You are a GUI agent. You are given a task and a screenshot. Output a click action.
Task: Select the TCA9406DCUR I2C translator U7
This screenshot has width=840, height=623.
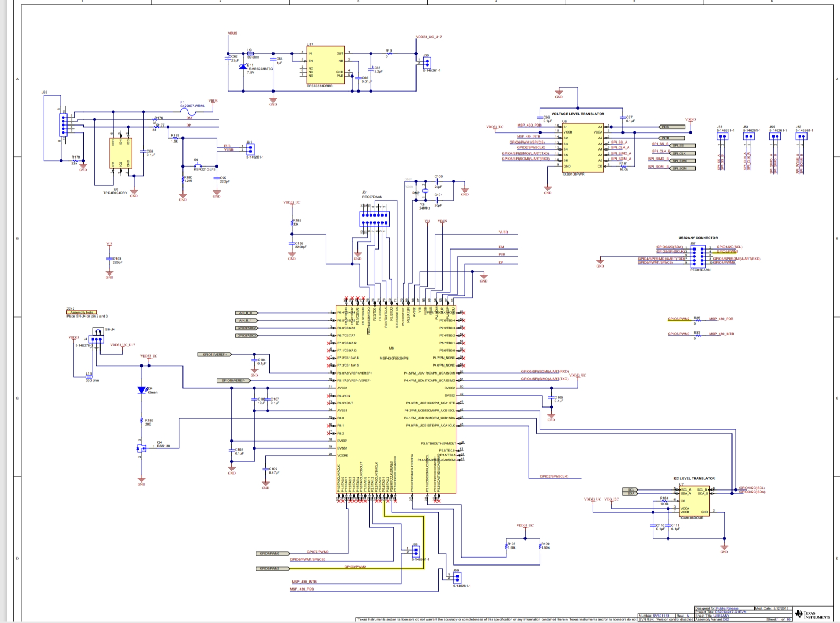693,501
